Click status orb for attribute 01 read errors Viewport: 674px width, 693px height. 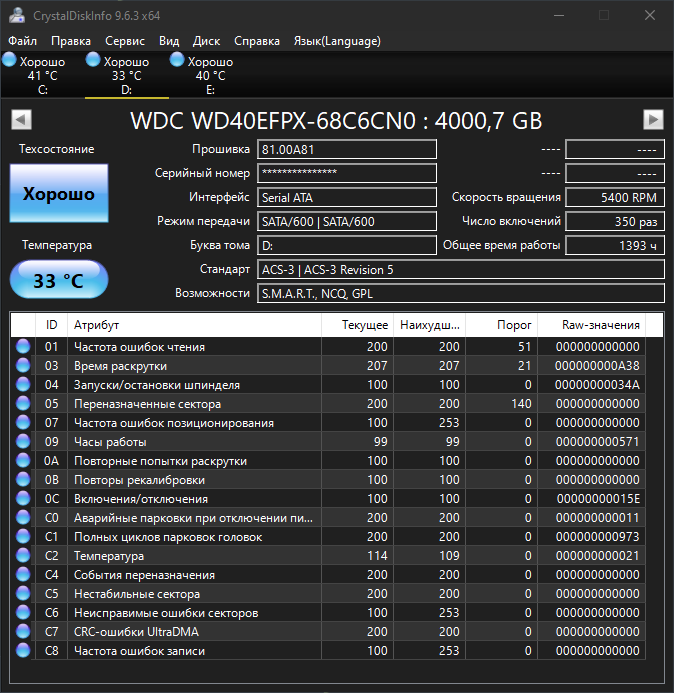pos(23,346)
